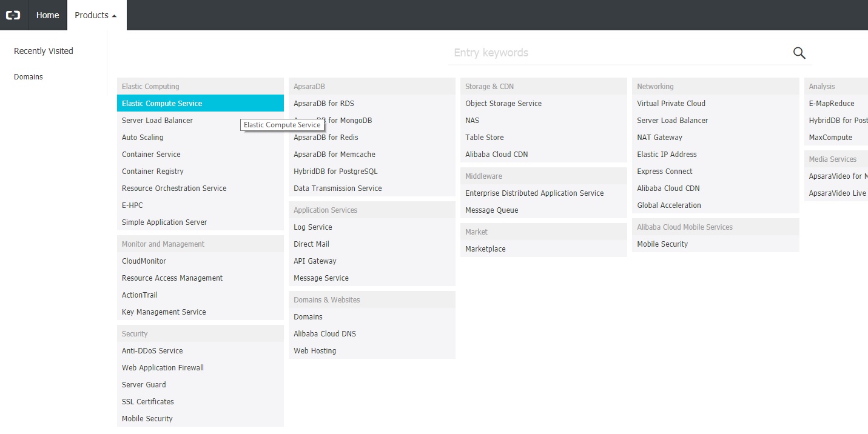This screenshot has width=868, height=434.
Task: Go to Express Connect
Action: 716,171
